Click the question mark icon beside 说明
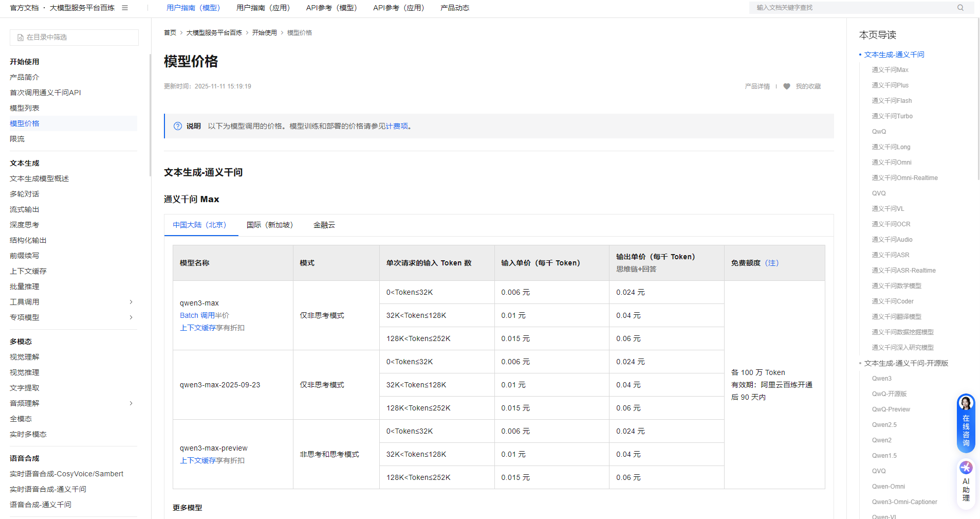This screenshot has width=980, height=519. (x=178, y=126)
